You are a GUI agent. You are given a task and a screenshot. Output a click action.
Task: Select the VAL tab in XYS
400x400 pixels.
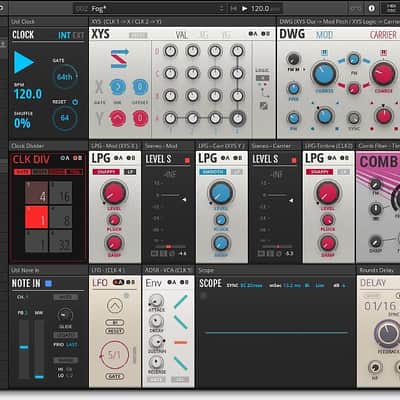click(182, 35)
